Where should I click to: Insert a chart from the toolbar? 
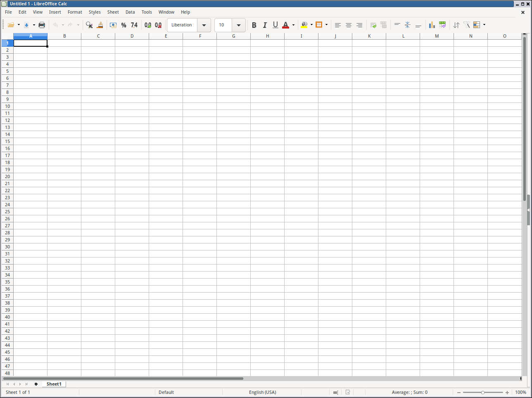[432, 25]
